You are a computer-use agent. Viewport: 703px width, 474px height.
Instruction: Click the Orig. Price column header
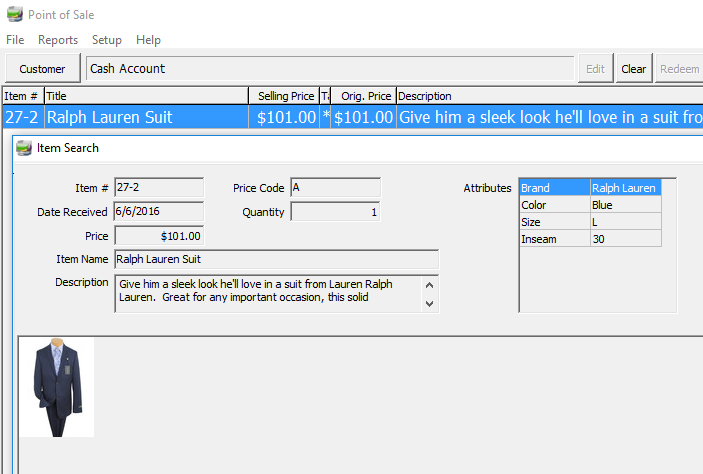[364, 96]
